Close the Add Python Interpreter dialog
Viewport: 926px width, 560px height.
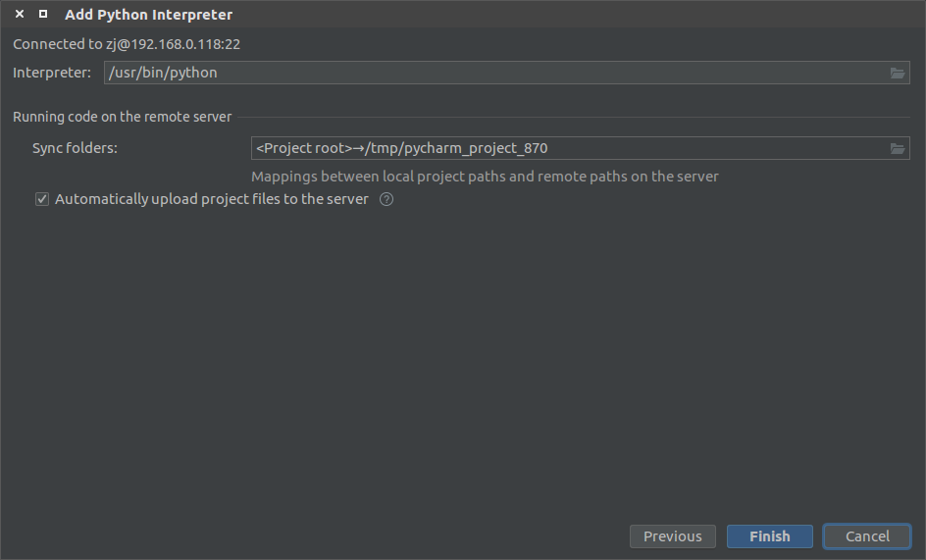19,15
